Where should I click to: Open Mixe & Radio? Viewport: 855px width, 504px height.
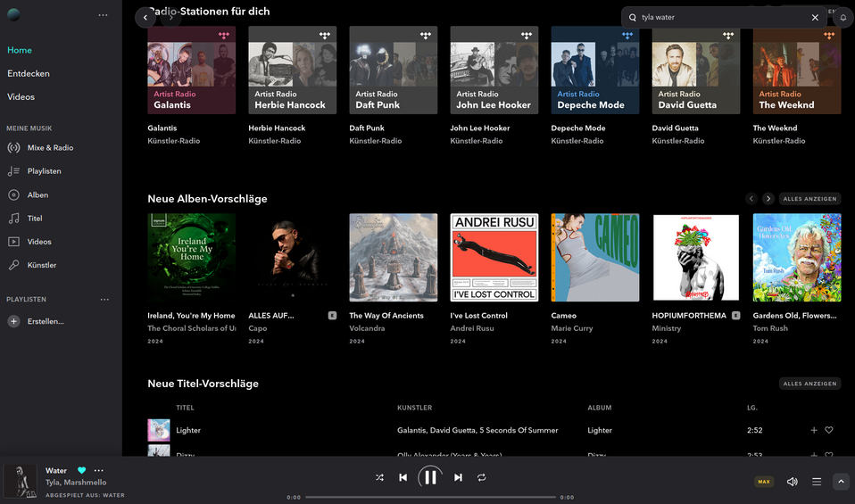50,148
